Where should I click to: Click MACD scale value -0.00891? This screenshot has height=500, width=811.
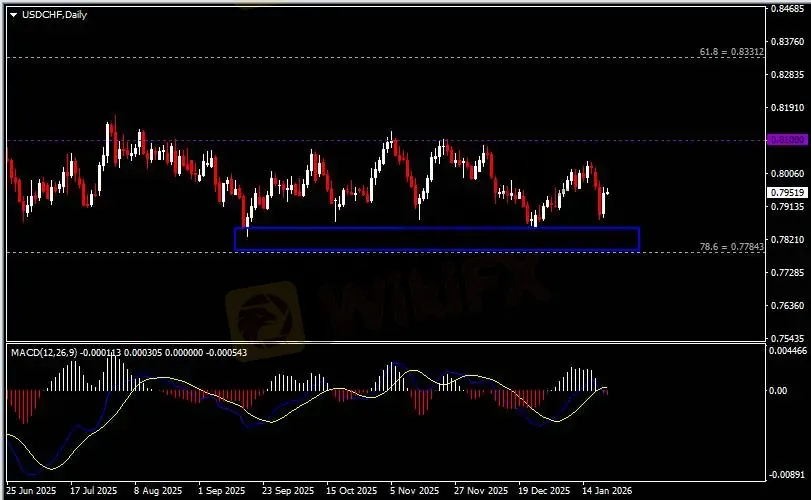click(x=787, y=474)
